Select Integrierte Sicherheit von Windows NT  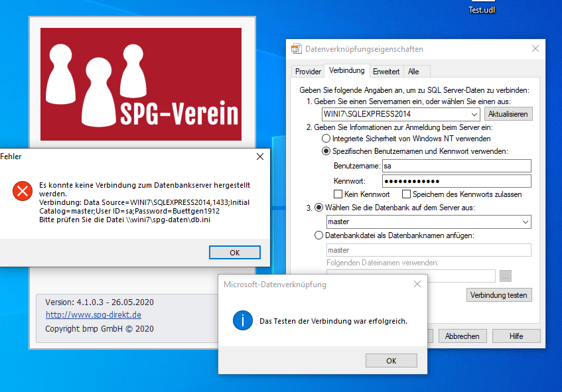point(326,139)
